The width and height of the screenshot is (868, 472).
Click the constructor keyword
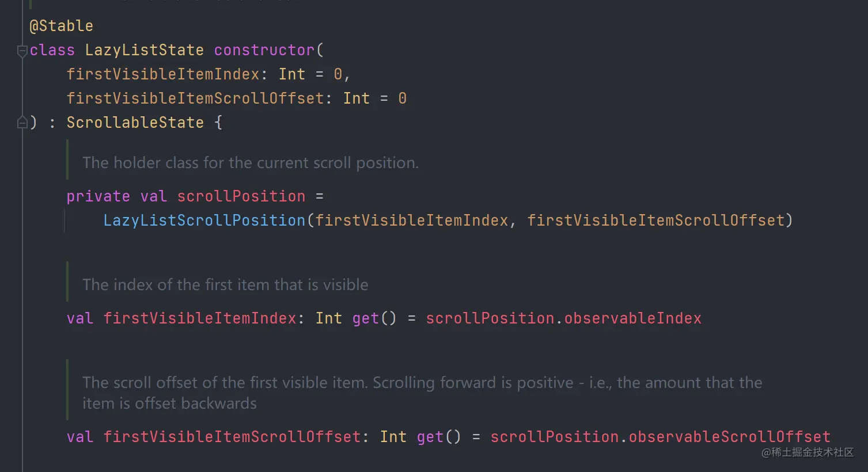pos(264,50)
